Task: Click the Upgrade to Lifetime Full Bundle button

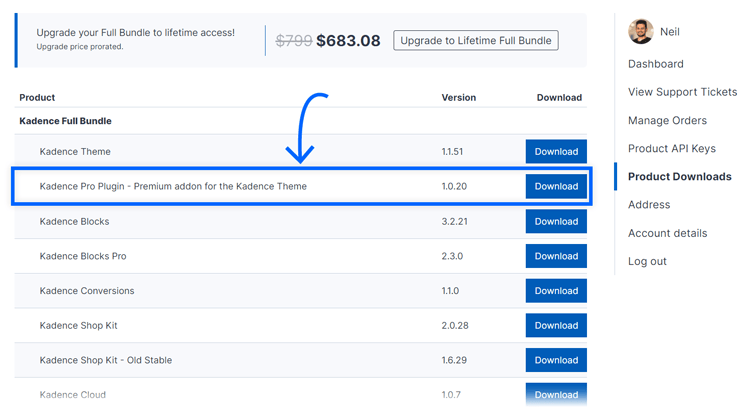Action: pos(475,41)
